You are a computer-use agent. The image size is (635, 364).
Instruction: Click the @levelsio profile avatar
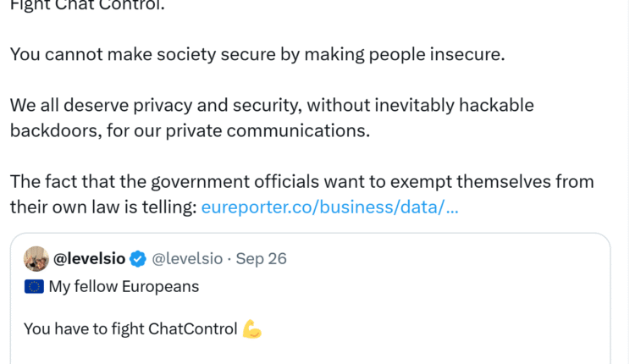pos(36,258)
